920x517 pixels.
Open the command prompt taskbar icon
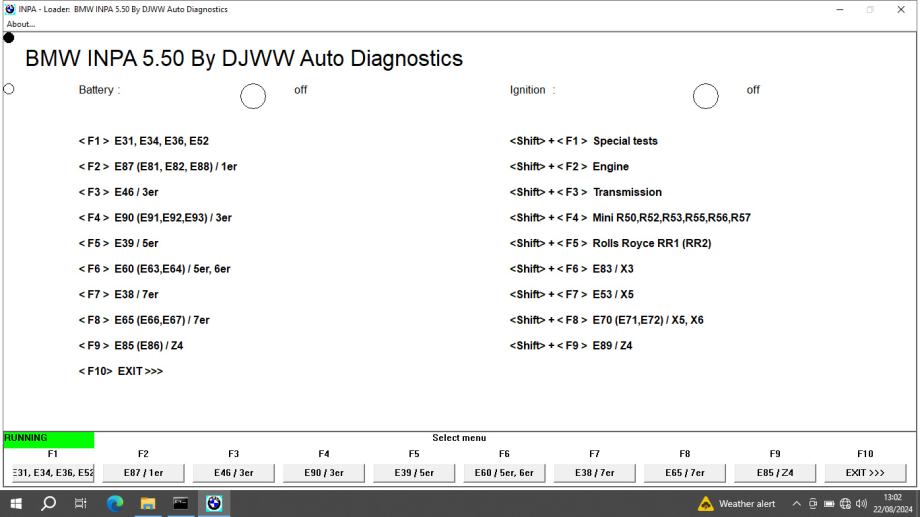click(x=181, y=504)
